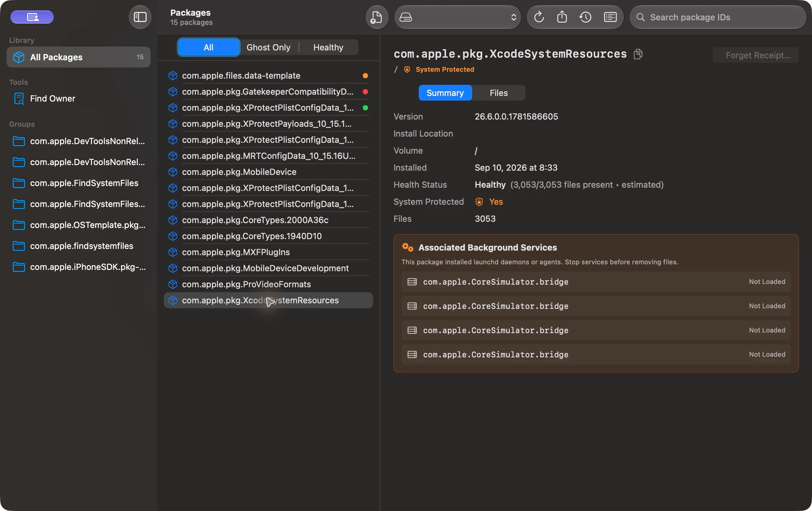Select com.apple.pkg.MRTConfigData_10_15 package
Viewport: 812px width, 511px height.
(x=268, y=156)
